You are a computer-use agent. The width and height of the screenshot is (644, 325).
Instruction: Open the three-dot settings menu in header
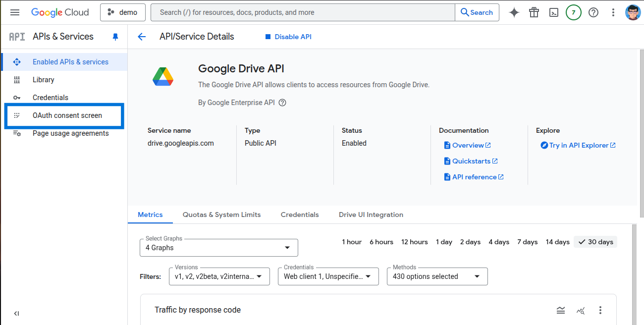point(613,12)
